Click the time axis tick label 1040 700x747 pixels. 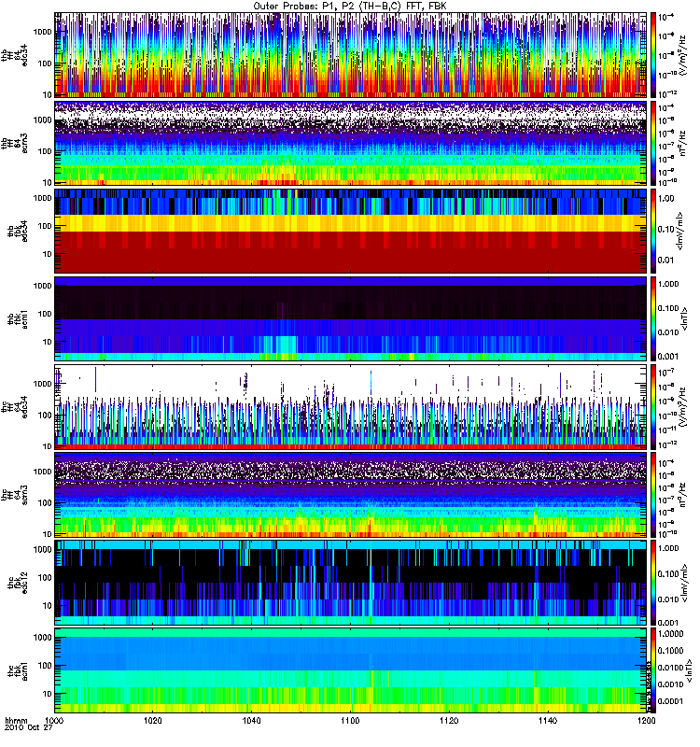pos(251,720)
